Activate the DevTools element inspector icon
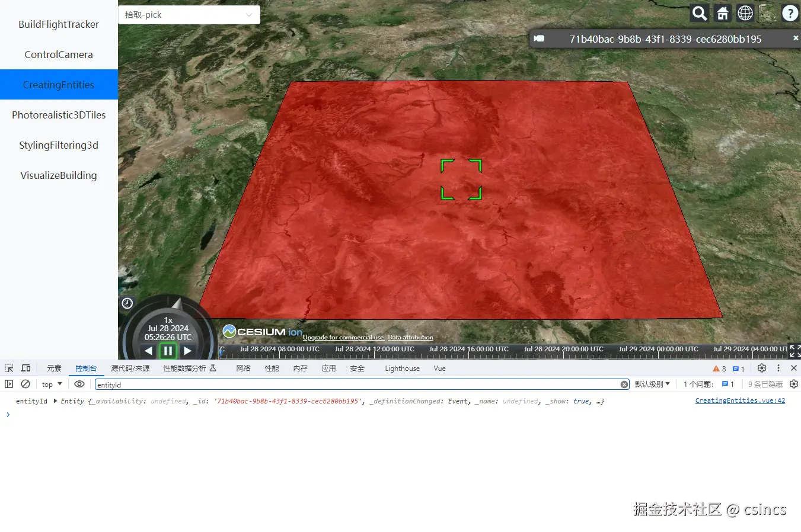 pyautogui.click(x=9, y=368)
